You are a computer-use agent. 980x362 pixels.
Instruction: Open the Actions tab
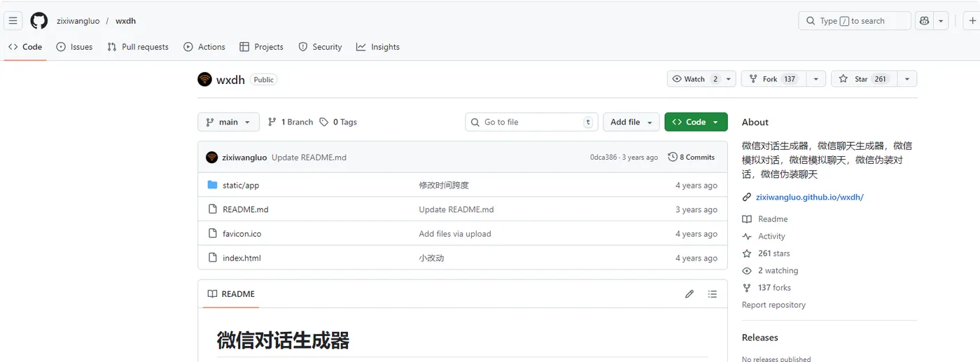pos(204,47)
